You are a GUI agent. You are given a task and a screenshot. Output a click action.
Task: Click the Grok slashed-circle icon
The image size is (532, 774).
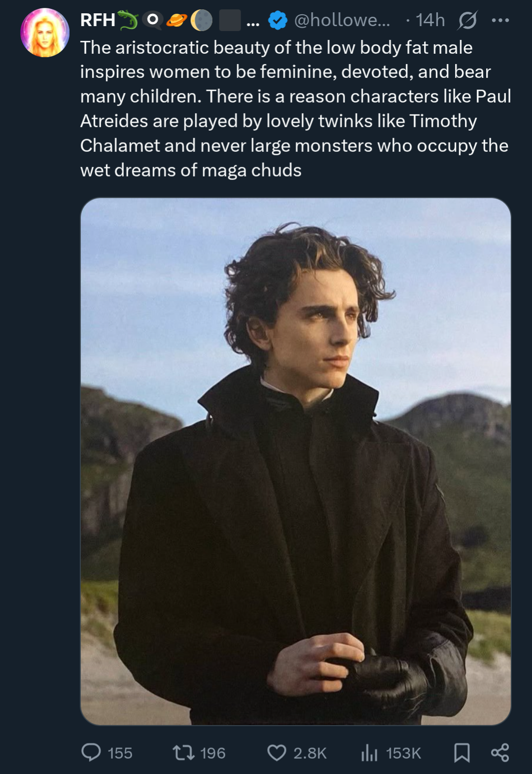coord(467,20)
